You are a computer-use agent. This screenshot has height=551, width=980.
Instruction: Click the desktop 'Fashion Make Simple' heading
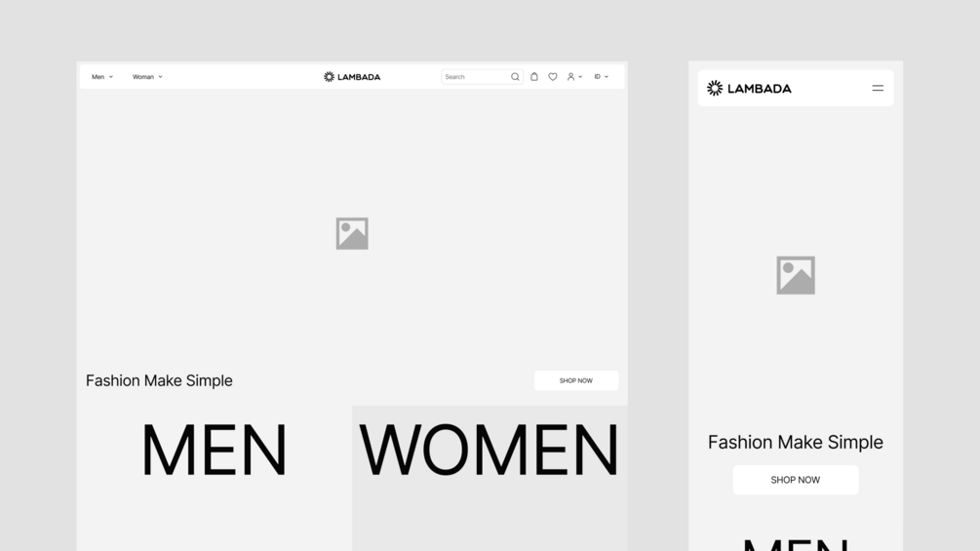[159, 380]
